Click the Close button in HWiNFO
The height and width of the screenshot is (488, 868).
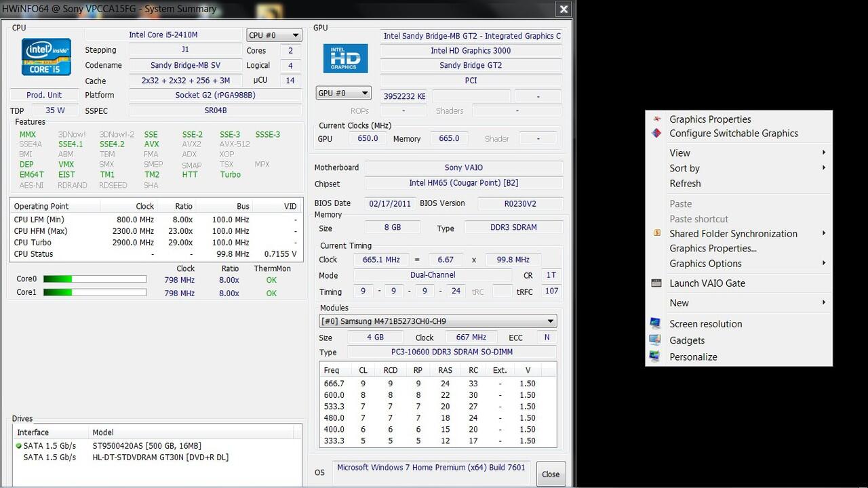pyautogui.click(x=551, y=474)
